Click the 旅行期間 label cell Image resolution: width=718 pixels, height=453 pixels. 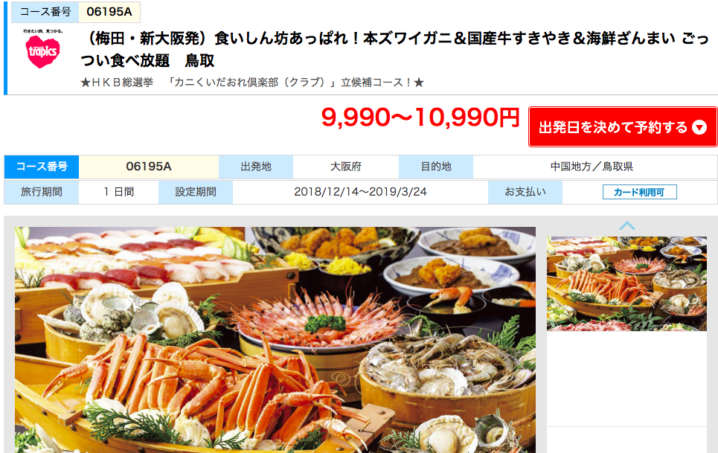[x=42, y=192]
